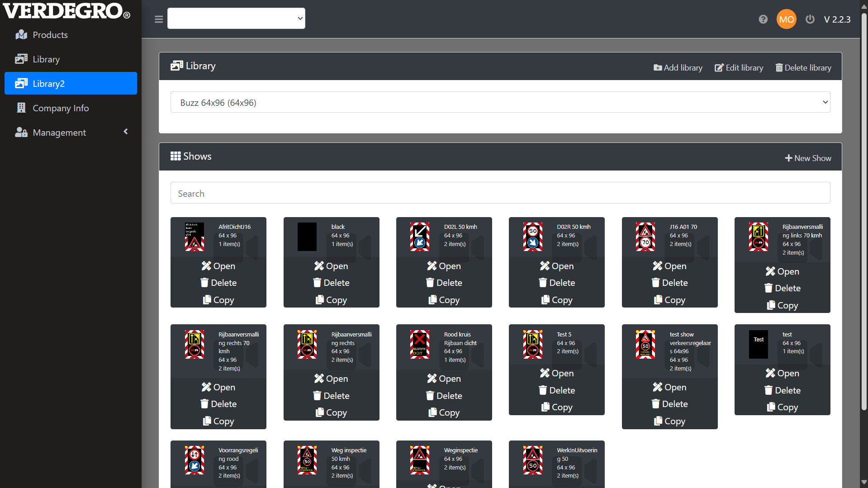Open the black show

[x=331, y=266]
